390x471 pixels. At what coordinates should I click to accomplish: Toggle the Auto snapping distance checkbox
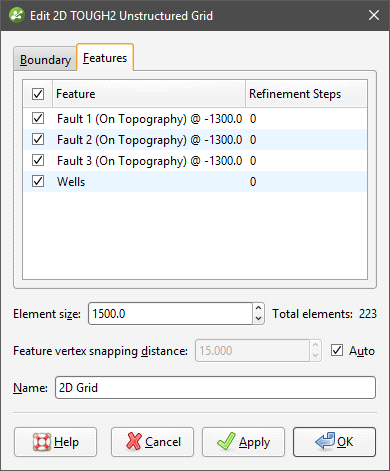[337, 350]
